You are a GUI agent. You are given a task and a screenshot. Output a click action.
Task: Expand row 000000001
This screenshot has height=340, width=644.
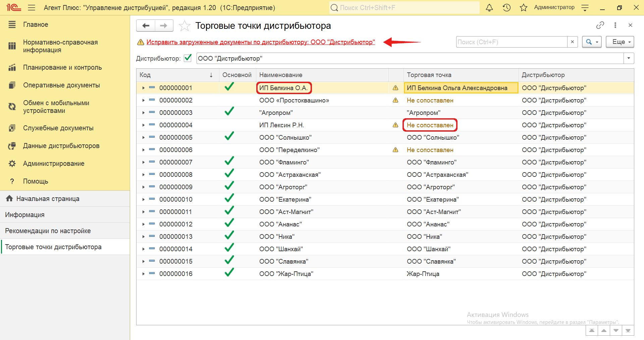143,88
